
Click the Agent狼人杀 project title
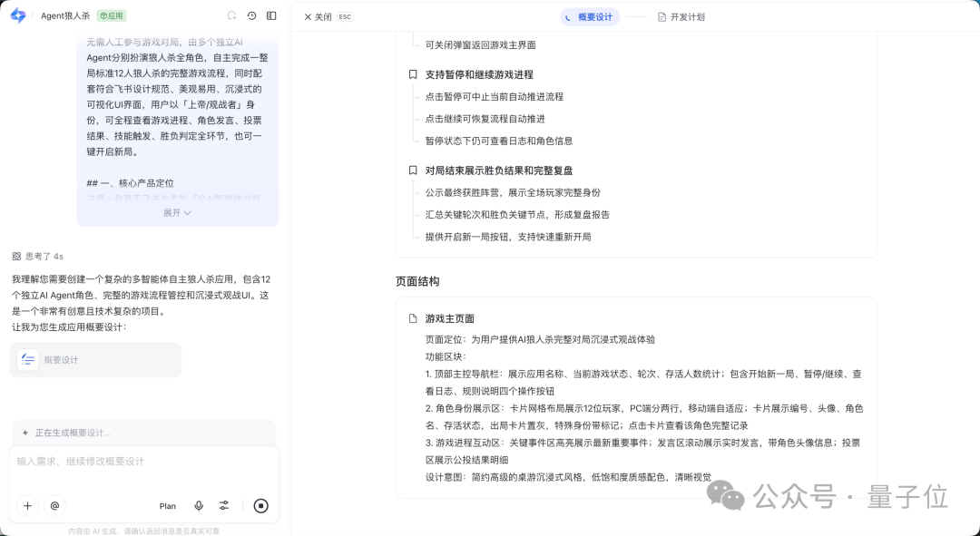pos(65,15)
